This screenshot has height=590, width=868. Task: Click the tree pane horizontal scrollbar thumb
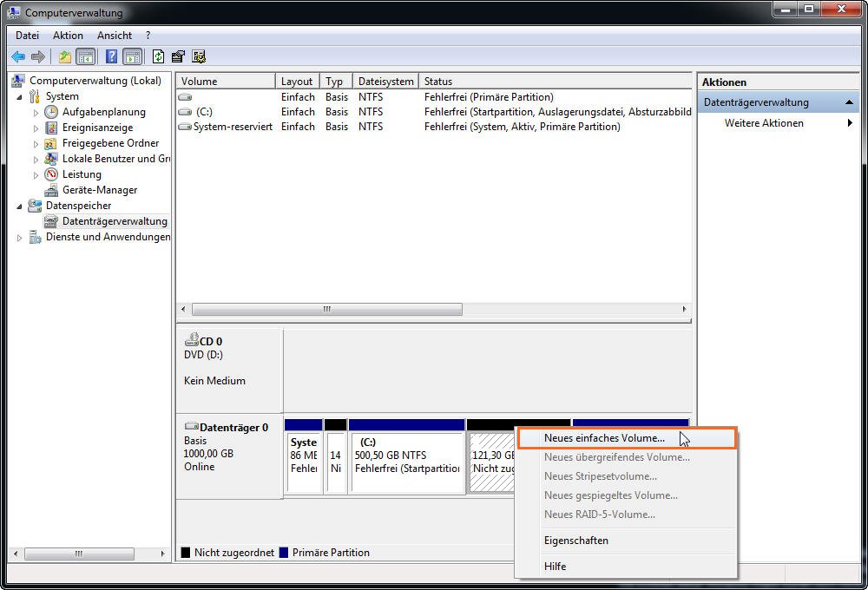tap(79, 554)
